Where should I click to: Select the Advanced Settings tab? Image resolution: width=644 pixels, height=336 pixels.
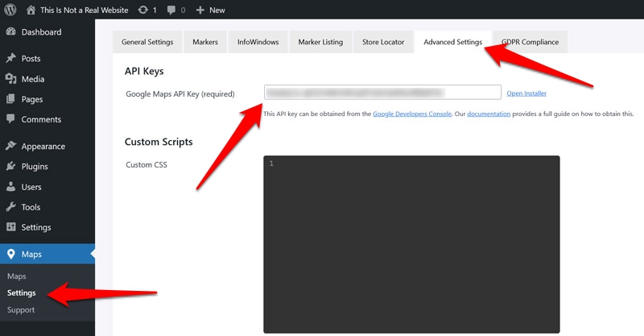point(453,42)
